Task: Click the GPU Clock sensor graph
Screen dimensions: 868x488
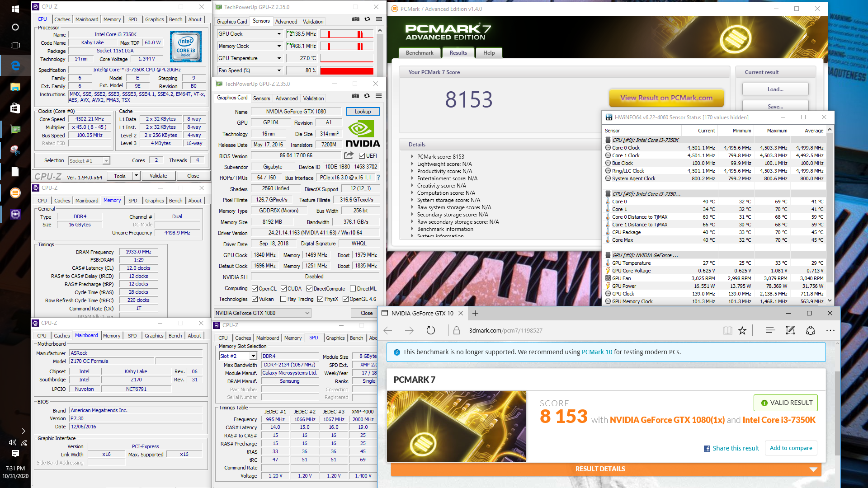Action: 347,34
